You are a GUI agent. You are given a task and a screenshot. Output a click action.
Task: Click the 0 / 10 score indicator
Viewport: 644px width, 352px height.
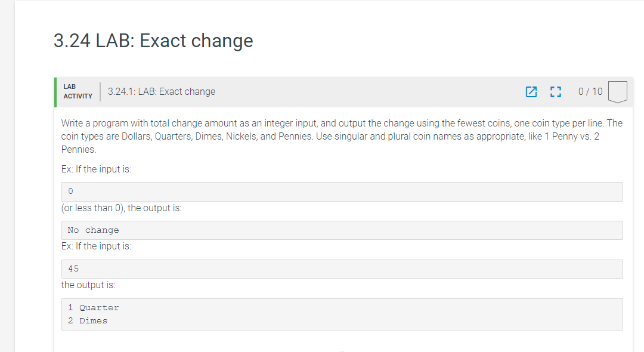pyautogui.click(x=590, y=92)
